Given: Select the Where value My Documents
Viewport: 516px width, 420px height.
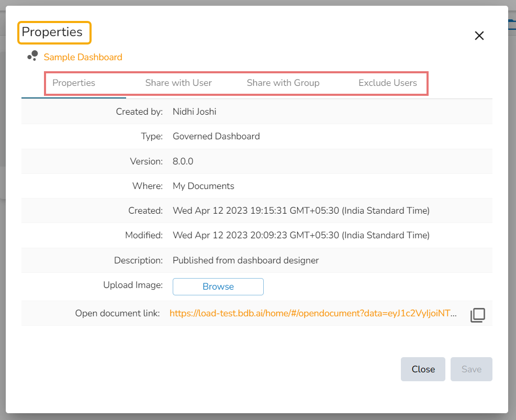Looking at the screenshot, I should pos(204,186).
